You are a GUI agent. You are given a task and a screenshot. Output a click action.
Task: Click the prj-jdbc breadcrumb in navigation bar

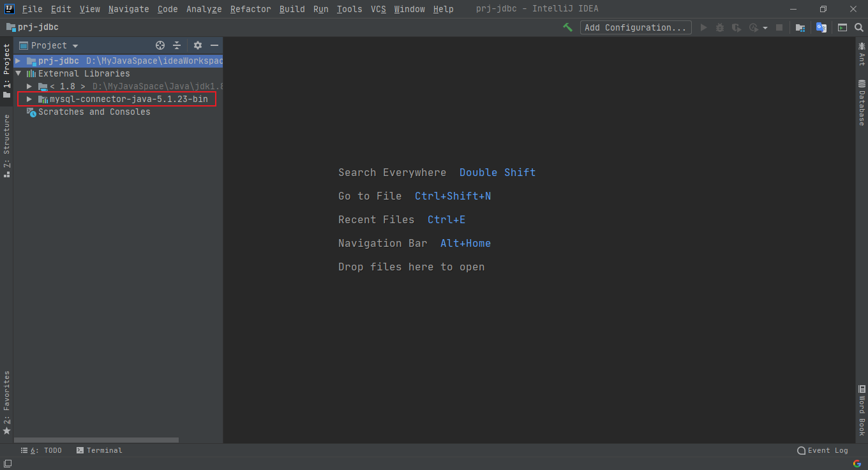(x=33, y=27)
